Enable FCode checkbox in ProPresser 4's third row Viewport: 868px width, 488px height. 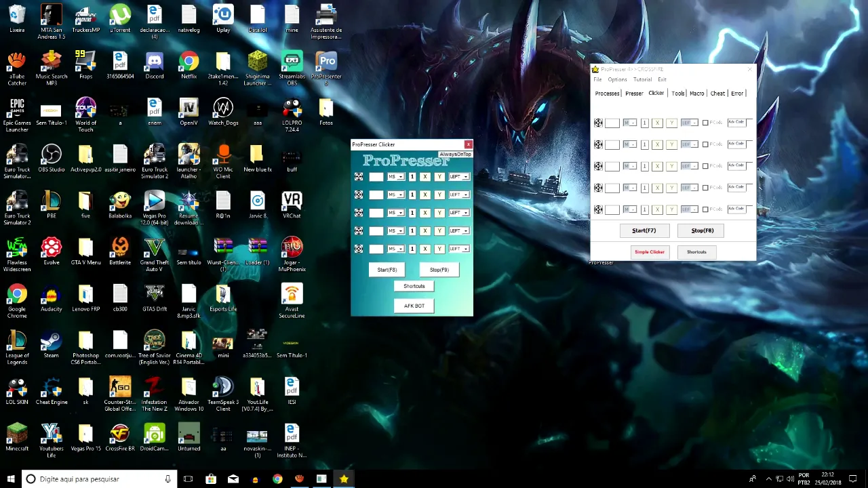coord(705,166)
